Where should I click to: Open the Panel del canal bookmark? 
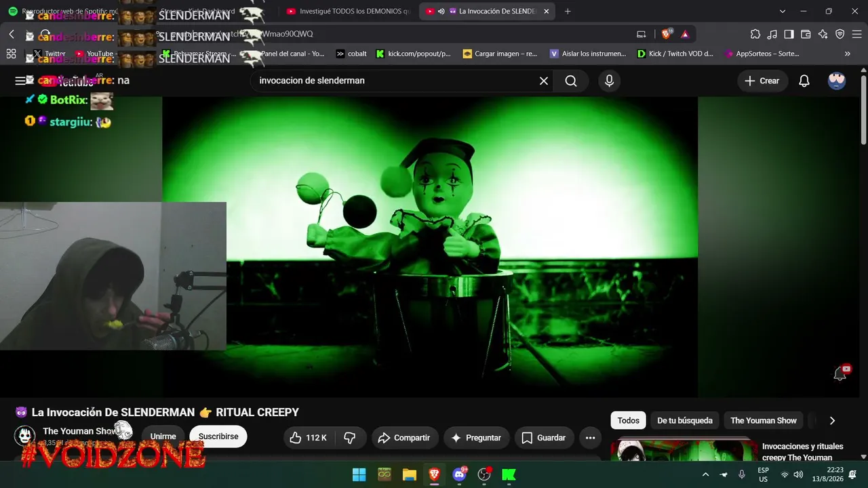tap(287, 54)
